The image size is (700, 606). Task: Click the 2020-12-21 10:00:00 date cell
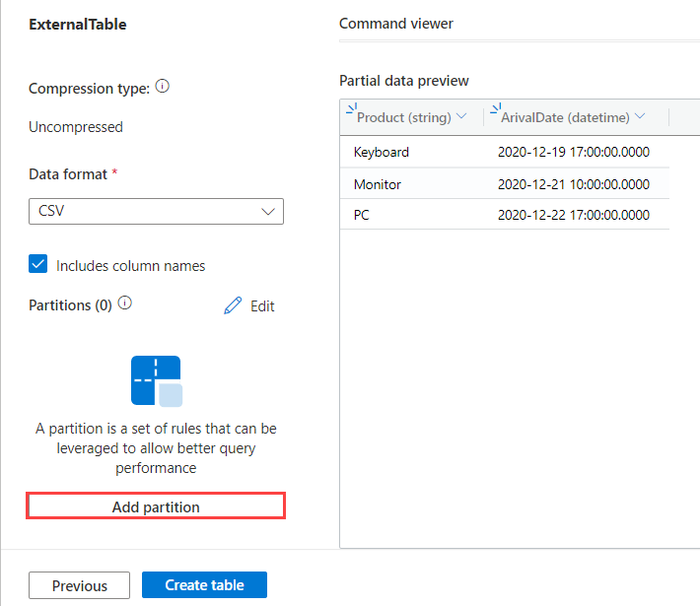(574, 184)
